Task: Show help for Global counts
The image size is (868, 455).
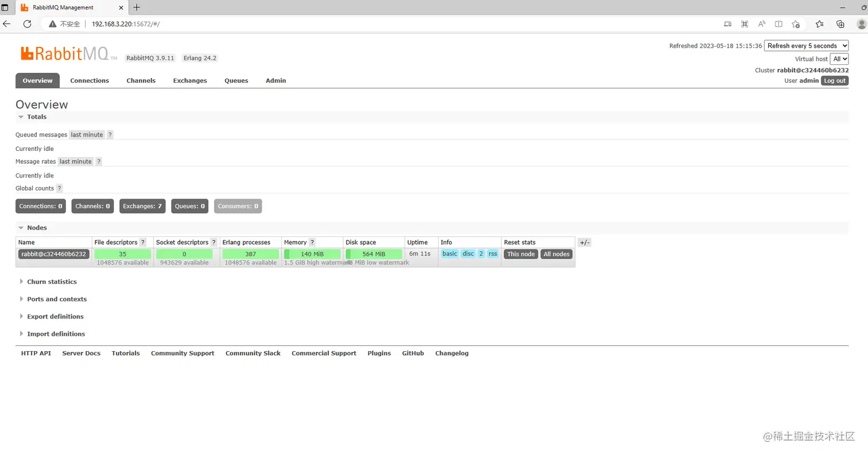Action: coord(59,188)
